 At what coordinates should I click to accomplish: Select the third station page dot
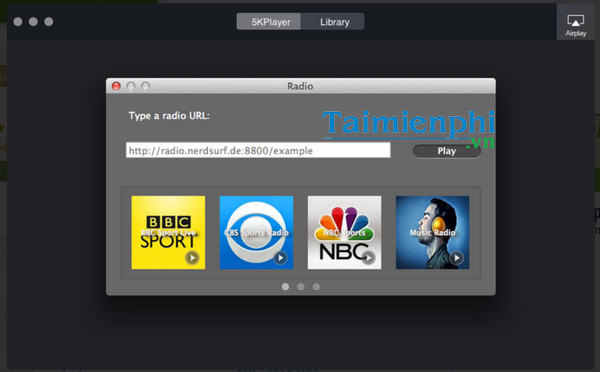coord(316,287)
